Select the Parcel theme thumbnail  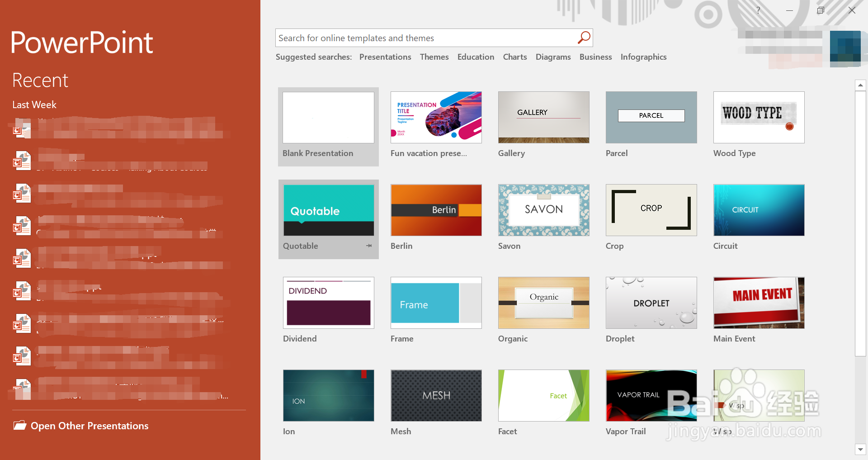651,118
